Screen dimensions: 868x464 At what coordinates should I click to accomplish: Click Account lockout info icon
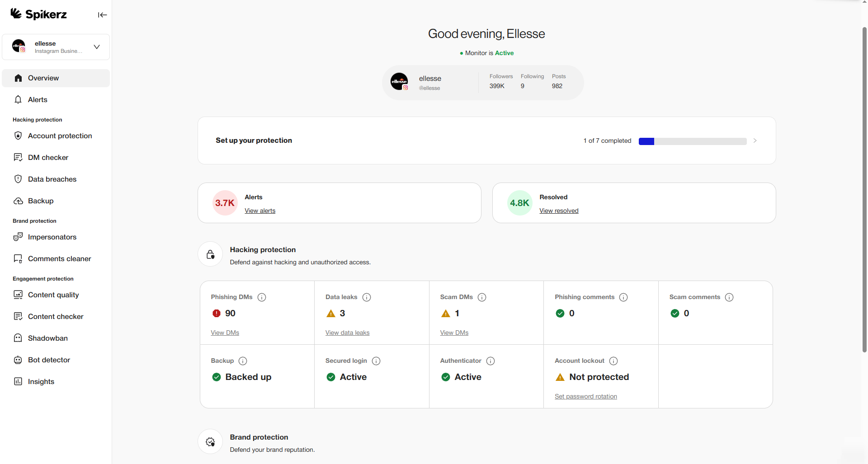pos(613,361)
